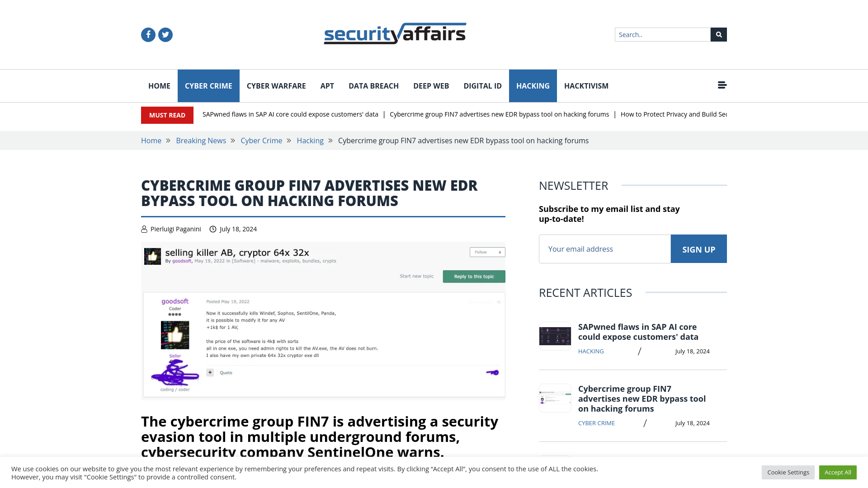Click Accept All cookies toggle
This screenshot has height=488, width=868.
tap(838, 472)
